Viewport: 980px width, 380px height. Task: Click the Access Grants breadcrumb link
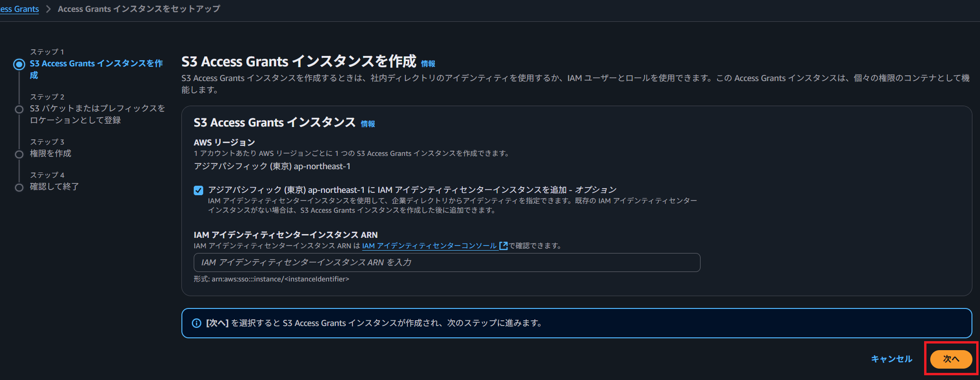[x=19, y=9]
